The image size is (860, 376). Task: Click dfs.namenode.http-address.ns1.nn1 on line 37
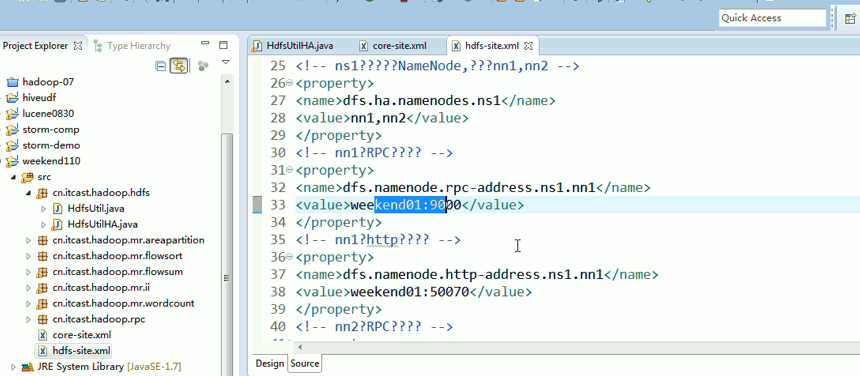[473, 275]
